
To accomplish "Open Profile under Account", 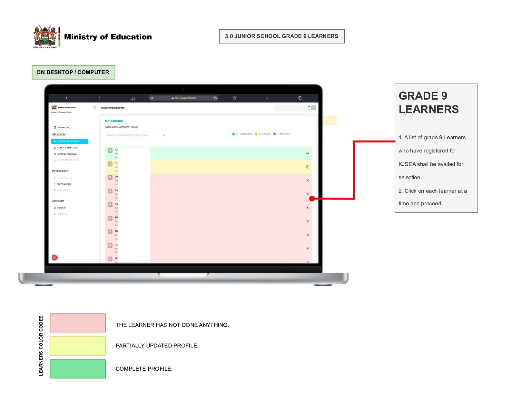I will pyautogui.click(x=60, y=208).
